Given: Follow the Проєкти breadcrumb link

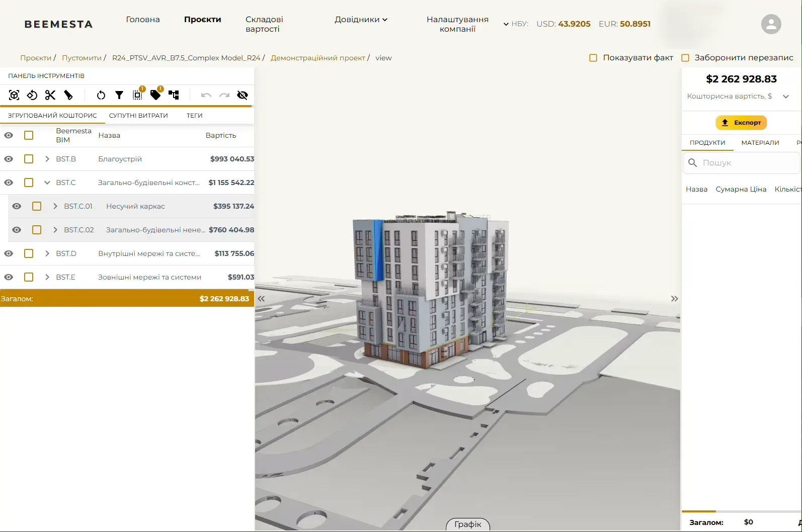Looking at the screenshot, I should click(36, 58).
